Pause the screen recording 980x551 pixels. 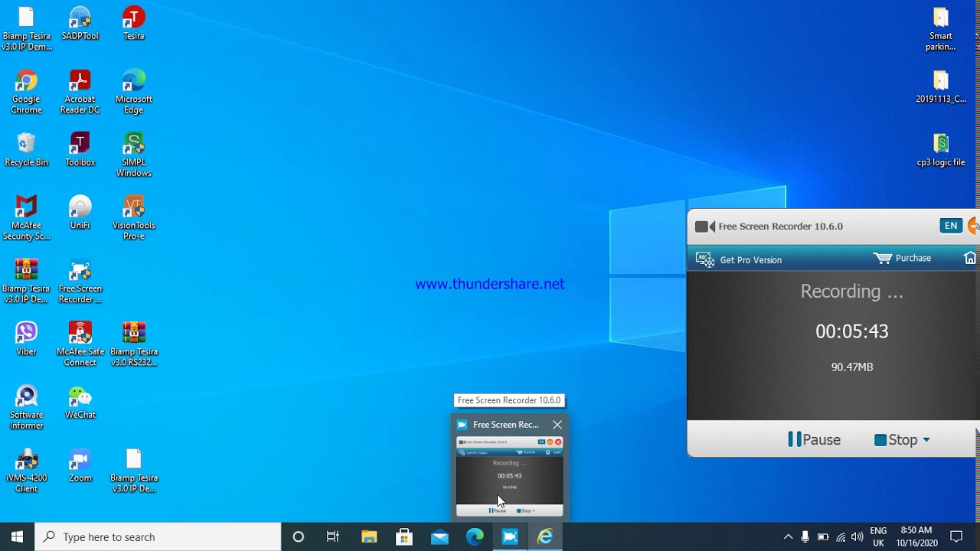click(x=814, y=439)
